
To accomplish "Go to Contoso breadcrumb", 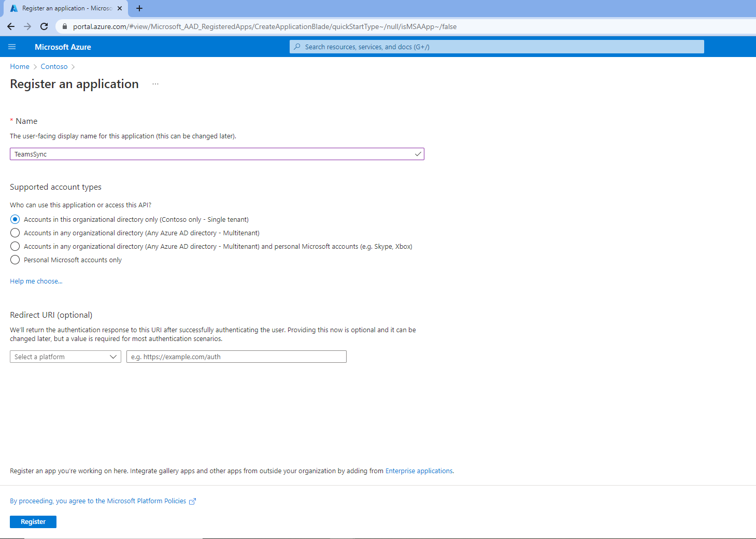I will point(54,66).
